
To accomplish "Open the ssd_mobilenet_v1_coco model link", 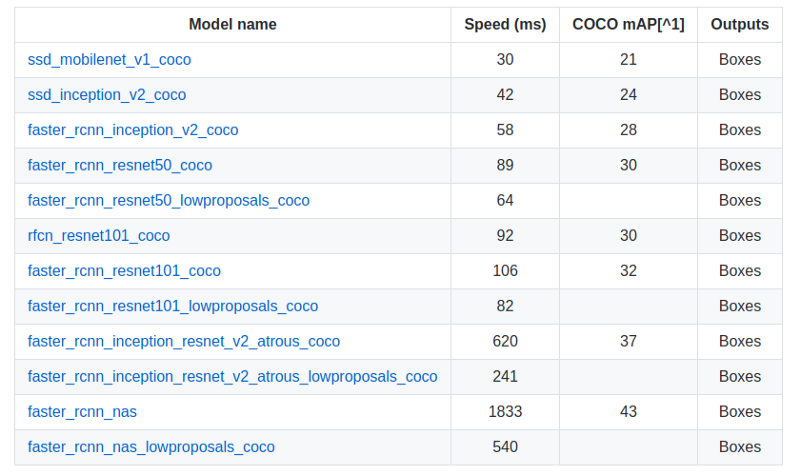I will 109,60.
